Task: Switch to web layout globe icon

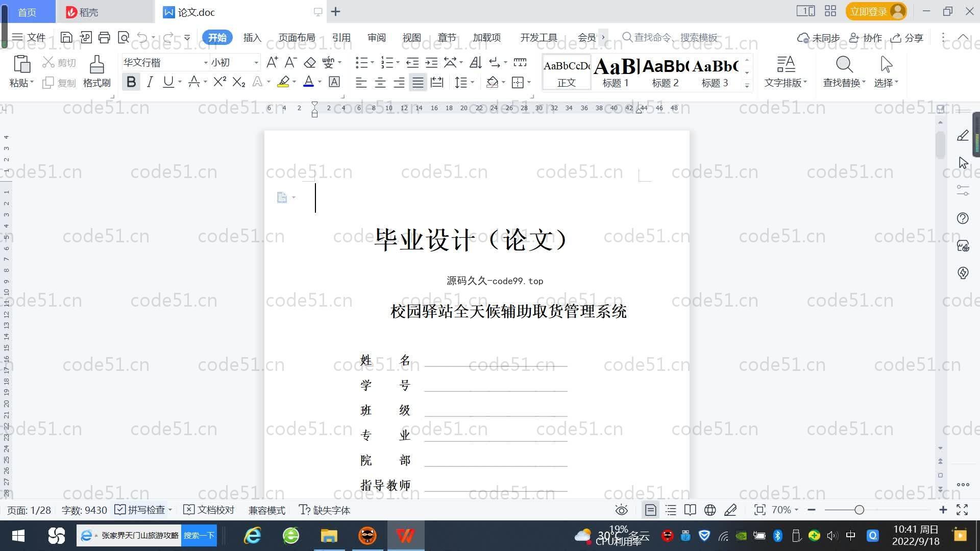Action: (x=710, y=510)
